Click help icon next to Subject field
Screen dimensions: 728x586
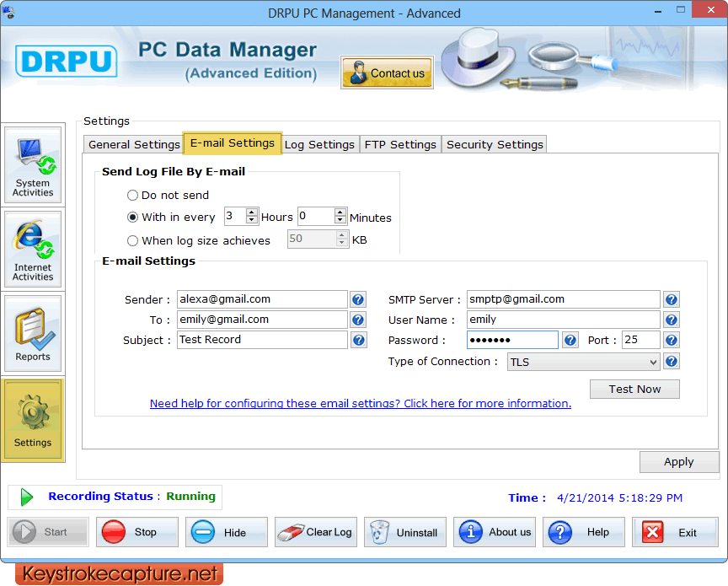coord(358,340)
